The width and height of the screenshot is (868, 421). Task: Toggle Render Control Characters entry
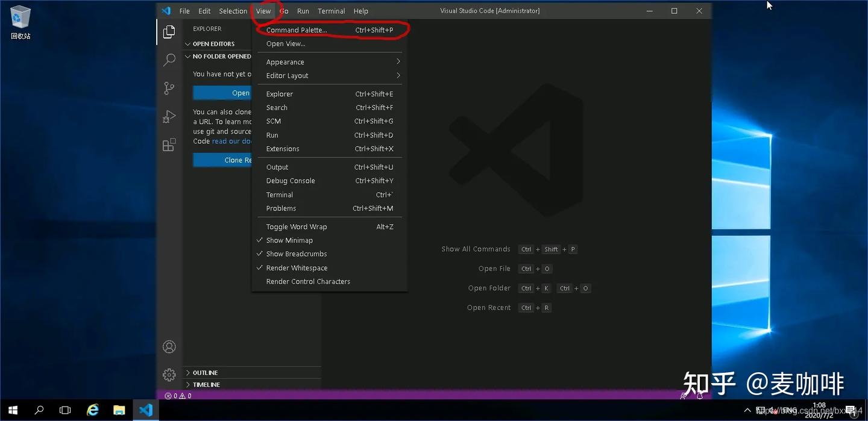point(329,282)
